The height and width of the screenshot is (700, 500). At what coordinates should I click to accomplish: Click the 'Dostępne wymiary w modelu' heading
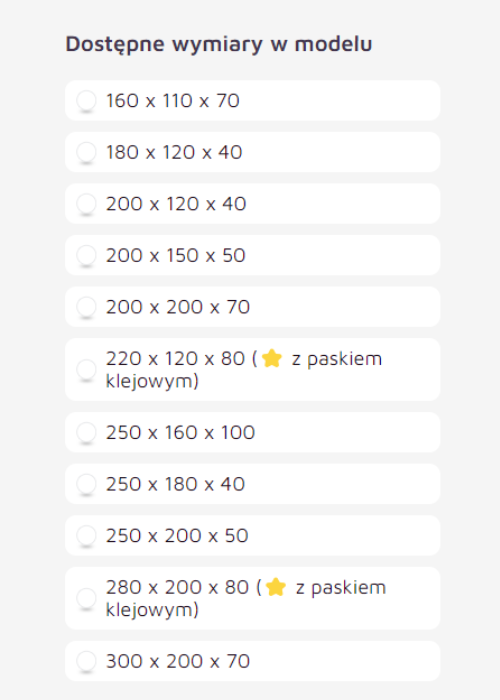219,45
